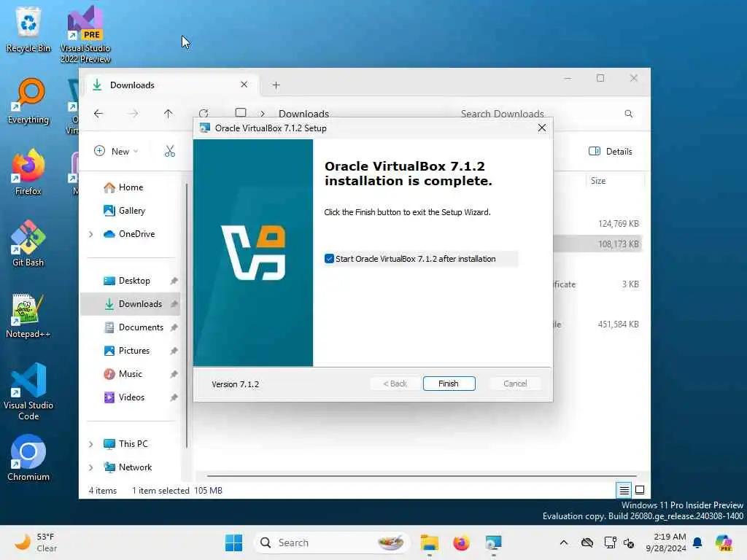The width and height of the screenshot is (747, 560).
Task: Click the VirtualBox installer taskbar icon
Action: click(494, 542)
